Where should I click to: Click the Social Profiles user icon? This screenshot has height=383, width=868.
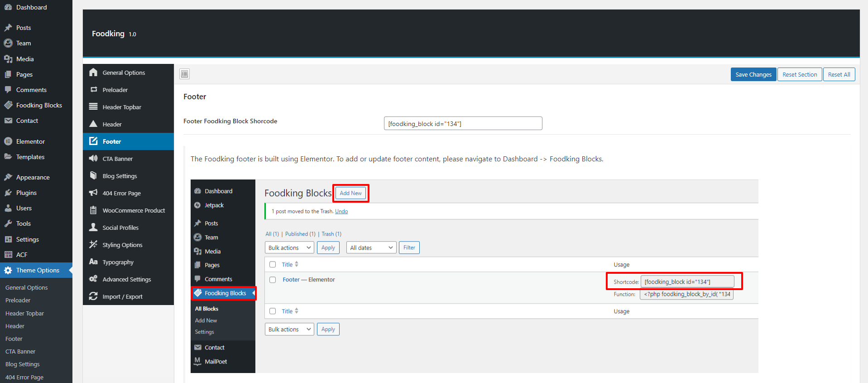(x=93, y=228)
